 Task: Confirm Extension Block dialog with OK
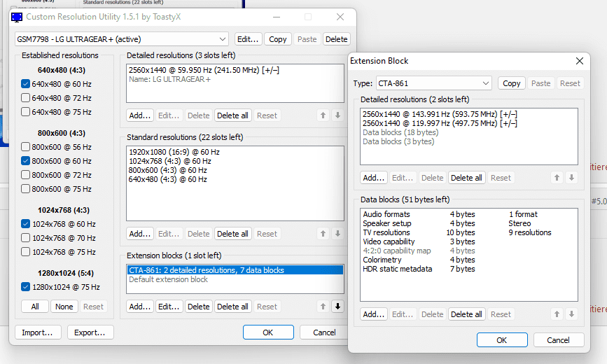click(502, 340)
